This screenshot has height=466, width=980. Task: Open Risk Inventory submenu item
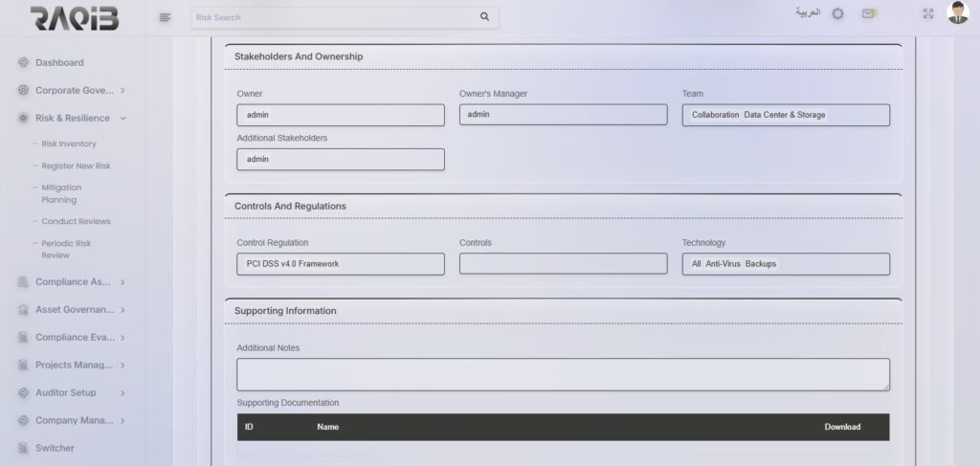[x=69, y=144]
